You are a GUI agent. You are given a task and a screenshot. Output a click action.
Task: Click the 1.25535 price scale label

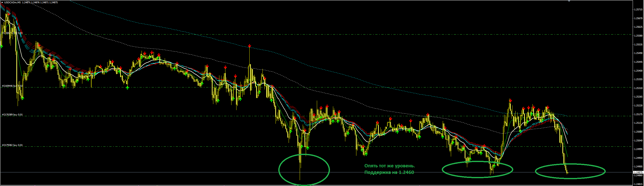point(638,45)
